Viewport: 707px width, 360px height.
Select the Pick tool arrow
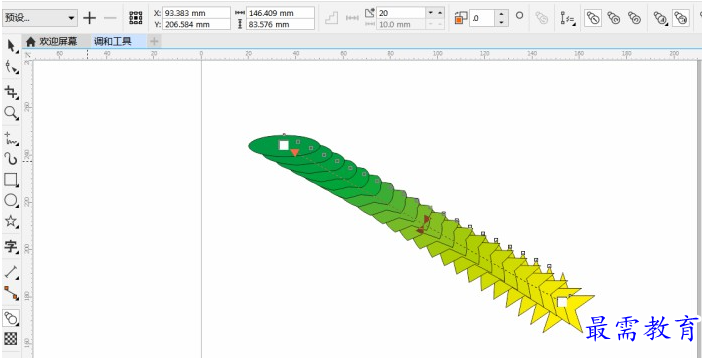[x=11, y=46]
